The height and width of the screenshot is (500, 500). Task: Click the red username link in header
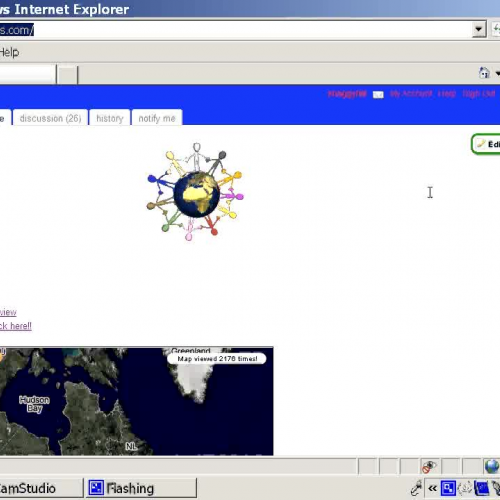point(347,94)
